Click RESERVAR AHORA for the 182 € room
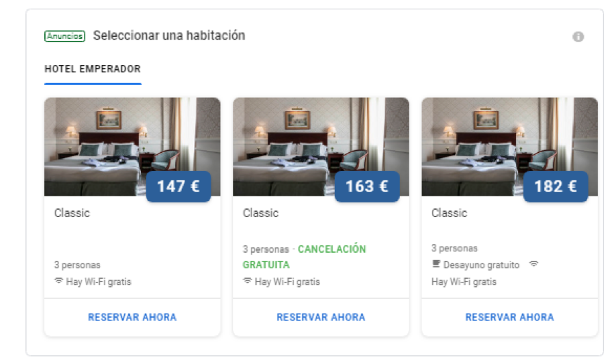616x364 pixels. click(509, 317)
